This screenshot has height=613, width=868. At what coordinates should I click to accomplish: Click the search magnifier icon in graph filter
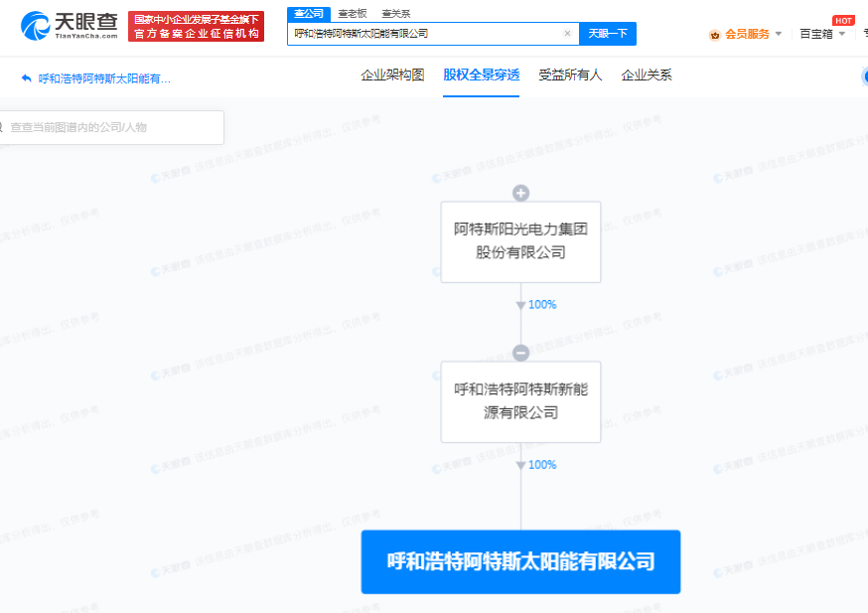pyautogui.click(x=2, y=127)
